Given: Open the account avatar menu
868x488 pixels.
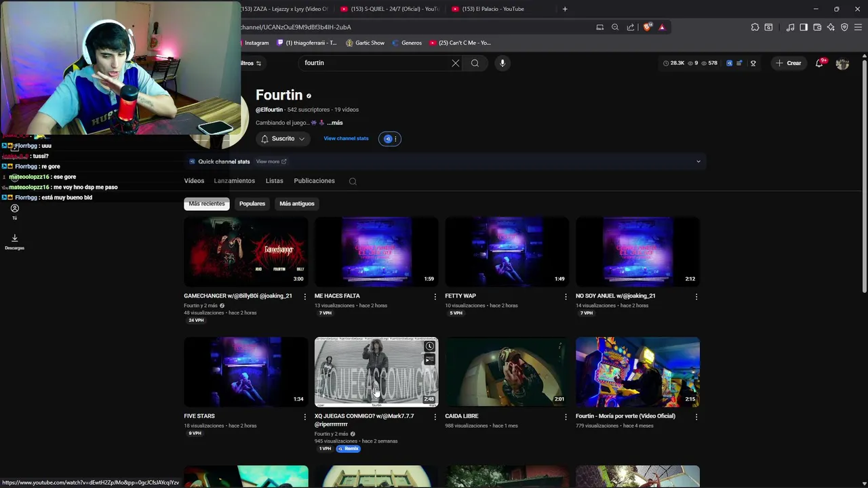Looking at the screenshot, I should coord(842,64).
